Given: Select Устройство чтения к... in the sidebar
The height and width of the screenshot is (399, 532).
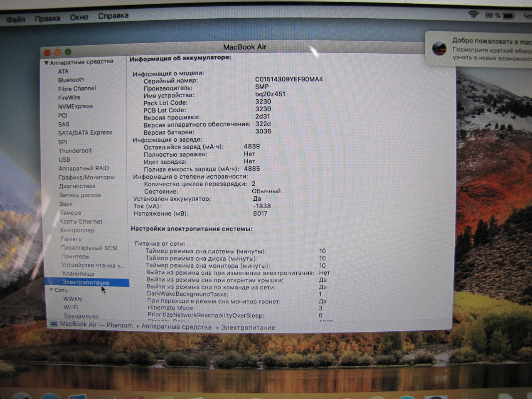Looking at the screenshot, I should click(x=94, y=265).
